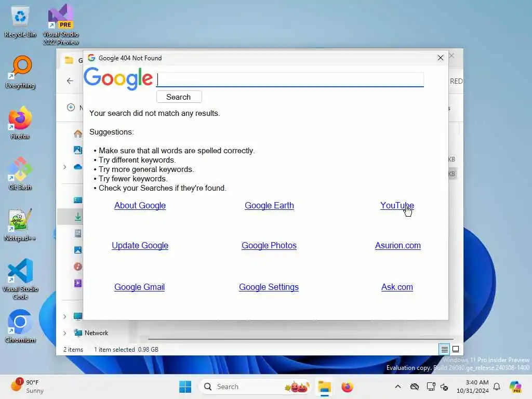This screenshot has width=532, height=399.
Task: Open Git Bash desktop shortcut
Action: coord(20,174)
